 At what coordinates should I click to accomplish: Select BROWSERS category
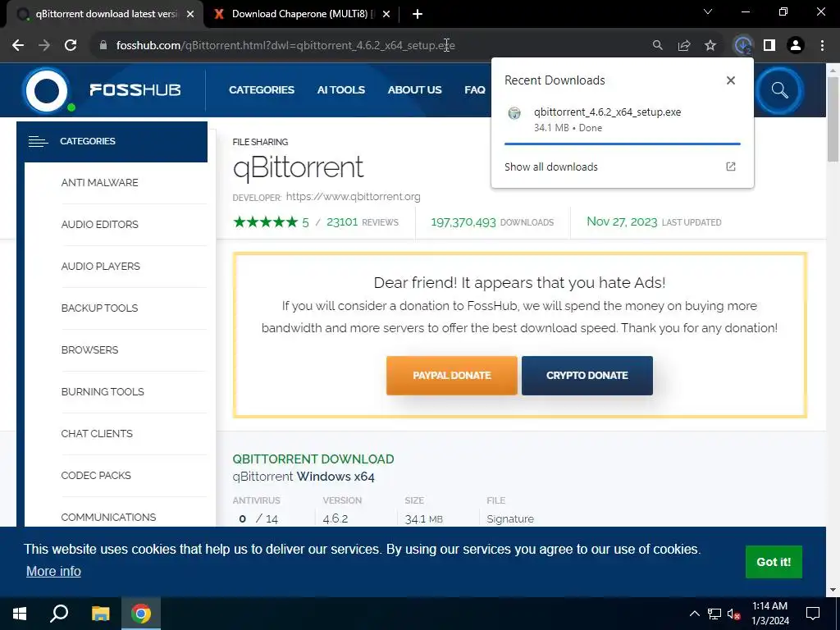[x=89, y=349]
